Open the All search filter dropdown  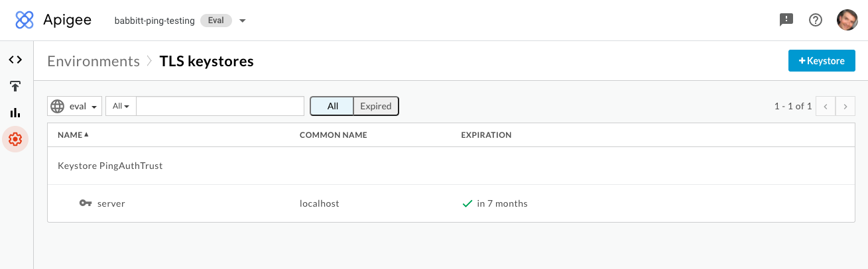point(121,106)
